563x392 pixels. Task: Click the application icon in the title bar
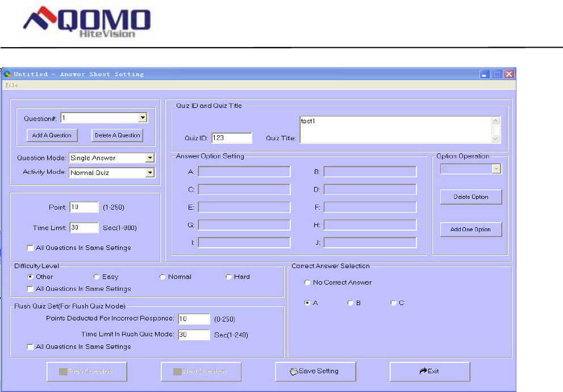click(x=7, y=74)
